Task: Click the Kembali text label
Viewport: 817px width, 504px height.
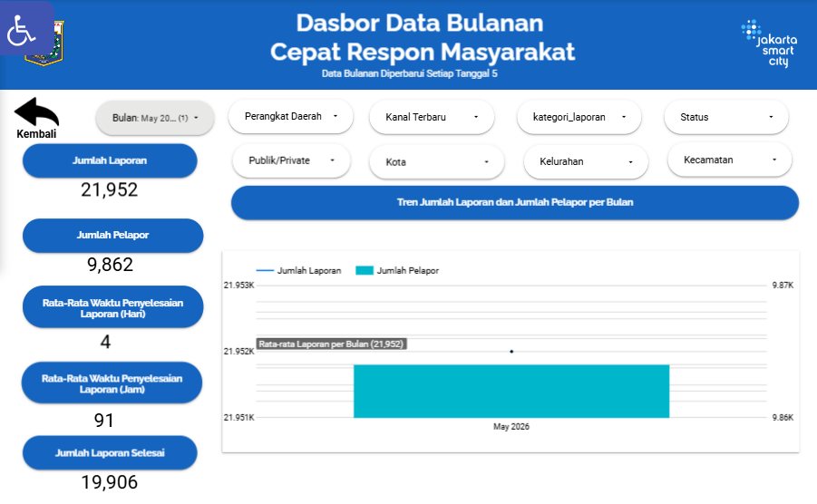Action: tap(36, 134)
